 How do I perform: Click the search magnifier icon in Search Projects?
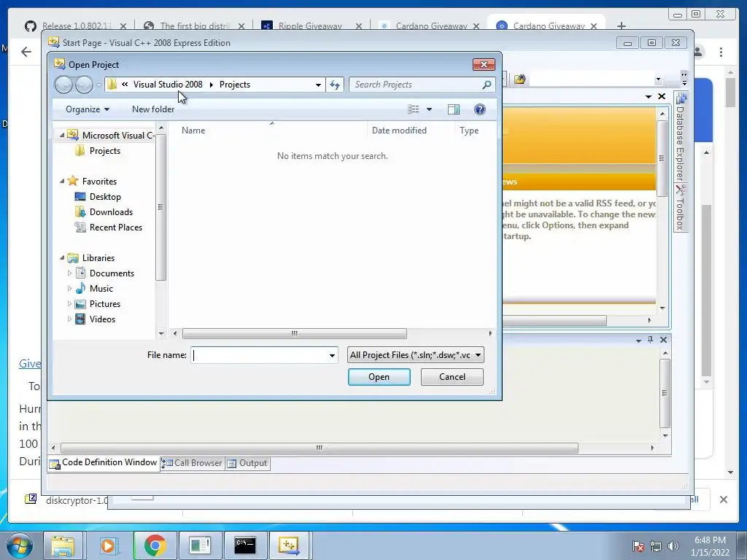coord(487,85)
